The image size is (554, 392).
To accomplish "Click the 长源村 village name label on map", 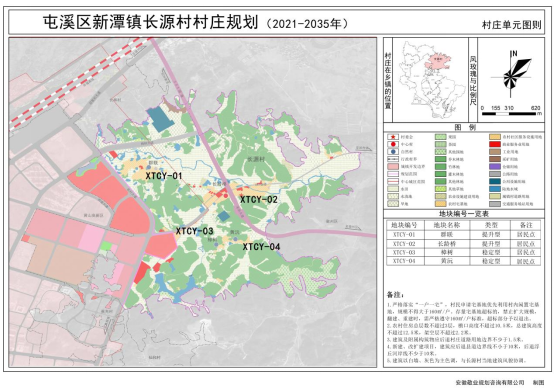I will [256, 159].
